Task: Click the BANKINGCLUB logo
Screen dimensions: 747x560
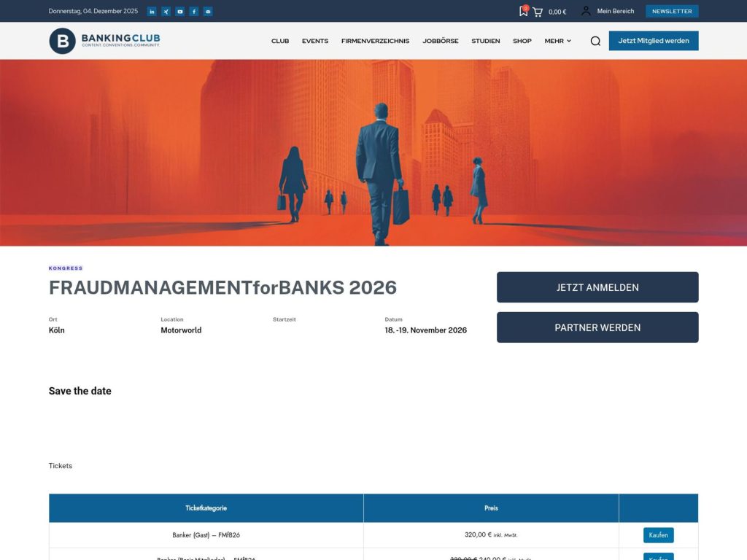Action: coord(104,40)
